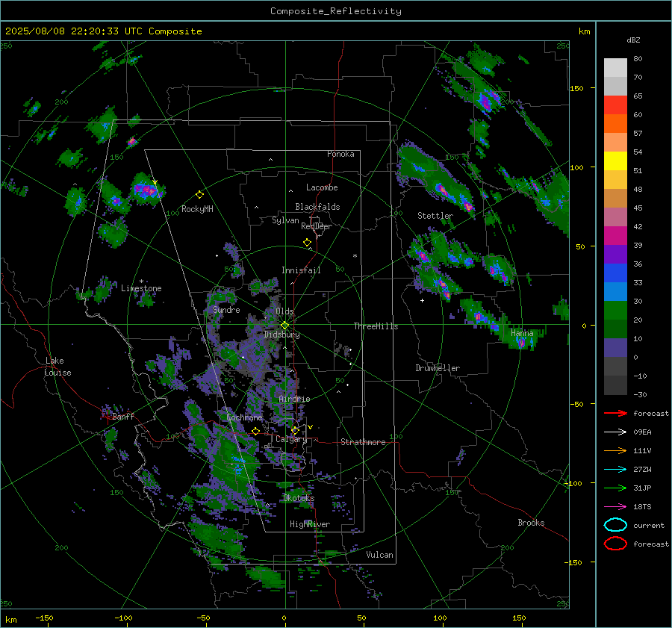Image resolution: width=672 pixels, height=628 pixels.
Task: Select the orange 111V arrow in legend
Action: (615, 450)
